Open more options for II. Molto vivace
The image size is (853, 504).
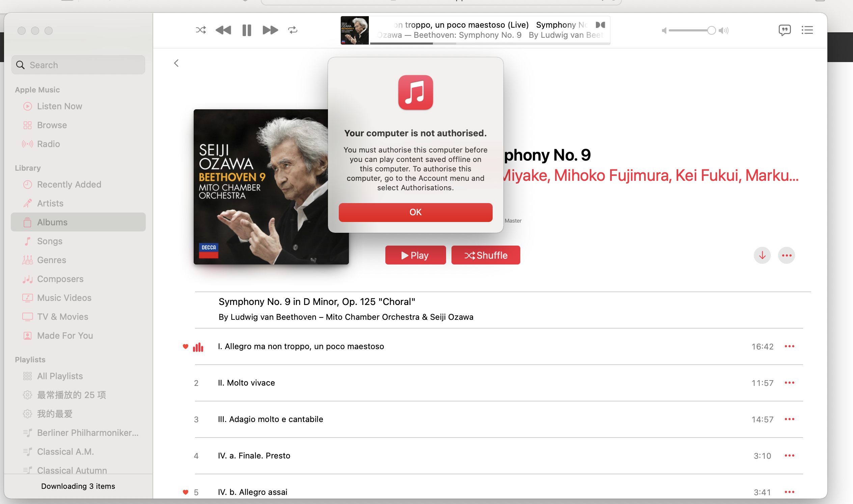(x=790, y=383)
